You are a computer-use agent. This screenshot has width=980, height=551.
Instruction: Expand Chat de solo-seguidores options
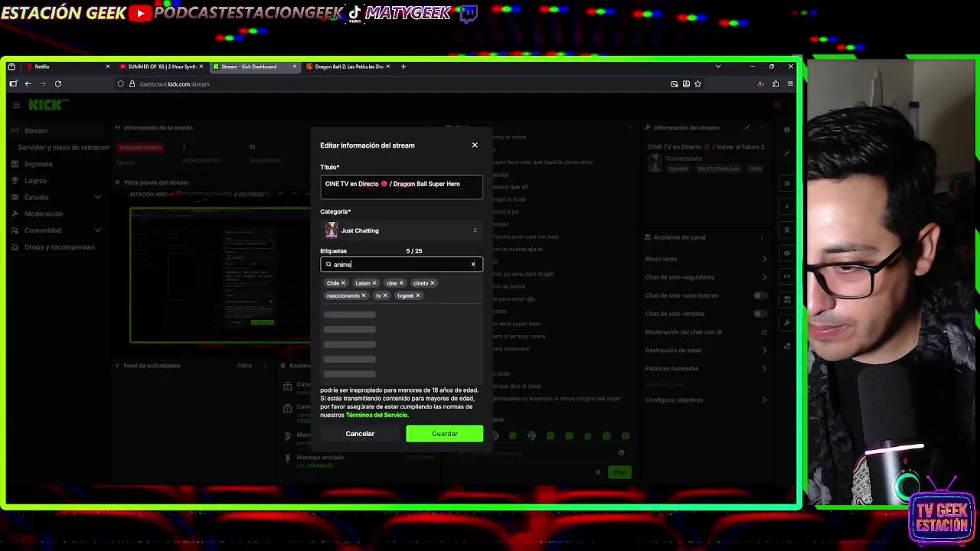pyautogui.click(x=764, y=277)
